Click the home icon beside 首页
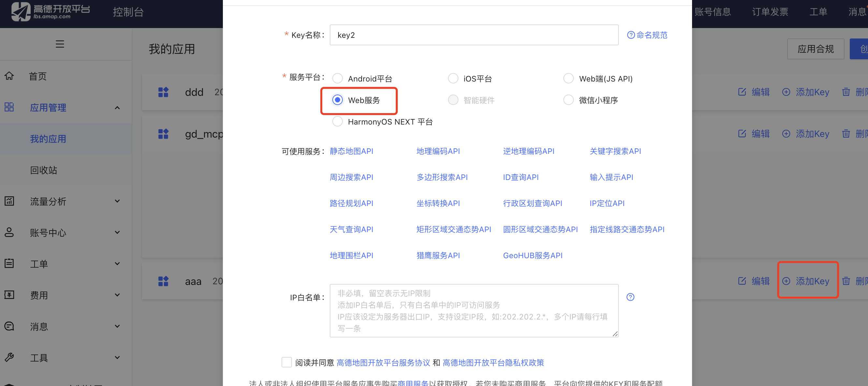The width and height of the screenshot is (868, 386). pos(9,76)
